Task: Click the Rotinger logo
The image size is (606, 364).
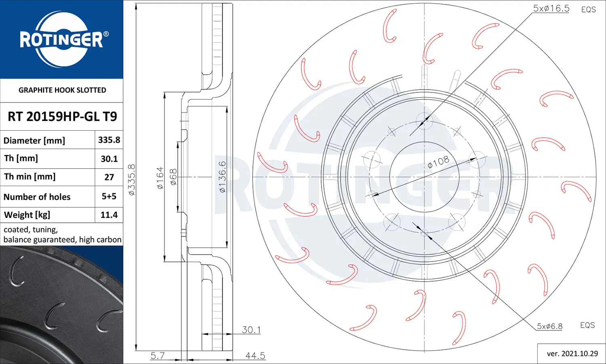Action: point(63,39)
